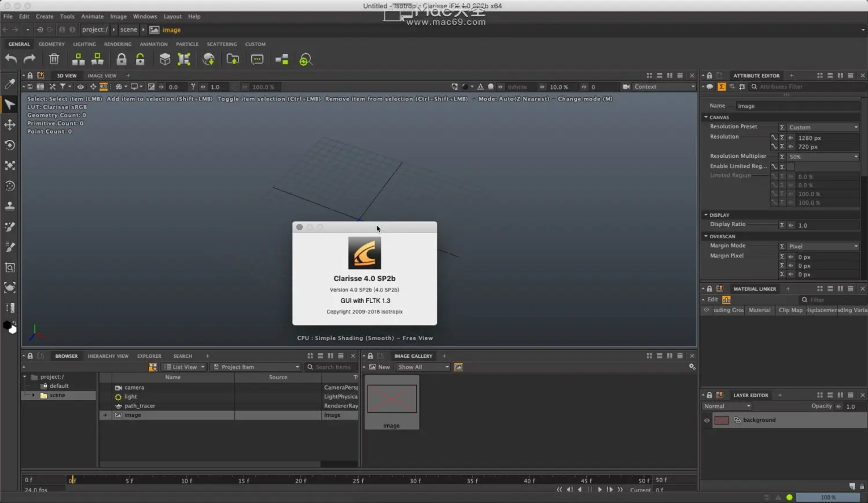The height and width of the screenshot is (503, 868).
Task: Click the magnifier refresh search icon
Action: 306,60
